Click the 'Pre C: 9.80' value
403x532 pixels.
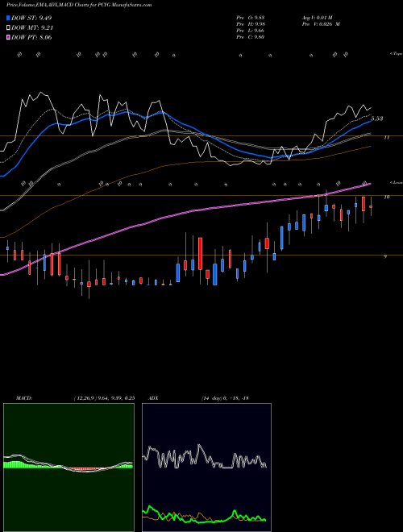tap(251, 37)
